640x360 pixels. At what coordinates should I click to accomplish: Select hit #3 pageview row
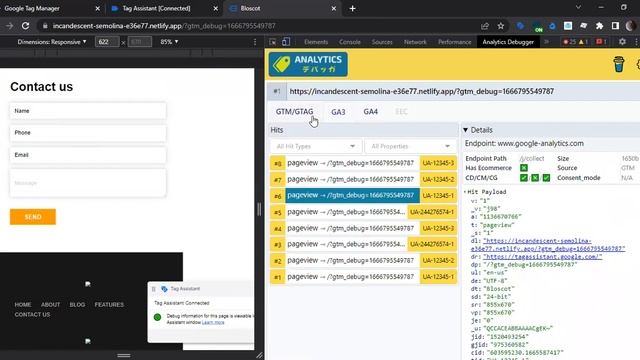pos(363,244)
